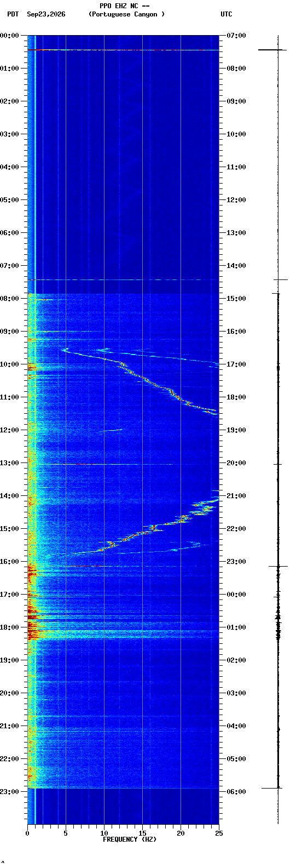This screenshot has height=868, width=302.
Task: Select the 20:00 label on the PDT axis
Action: [10, 693]
